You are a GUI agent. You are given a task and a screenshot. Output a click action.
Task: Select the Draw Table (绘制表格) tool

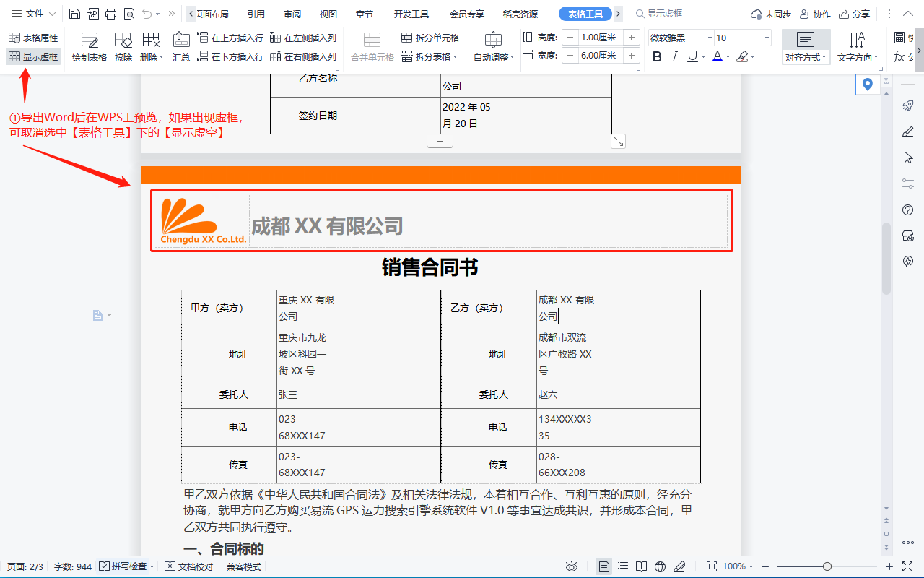tap(90, 46)
